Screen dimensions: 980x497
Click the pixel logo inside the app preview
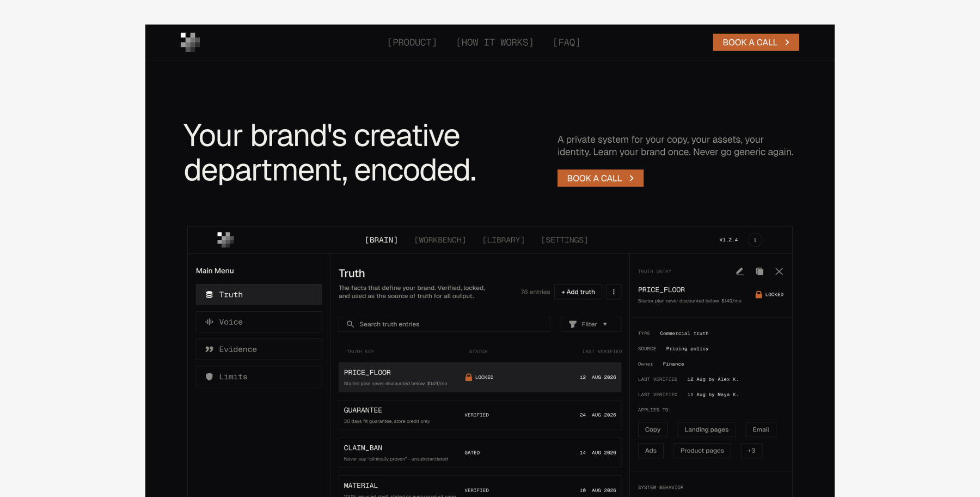[225, 240]
